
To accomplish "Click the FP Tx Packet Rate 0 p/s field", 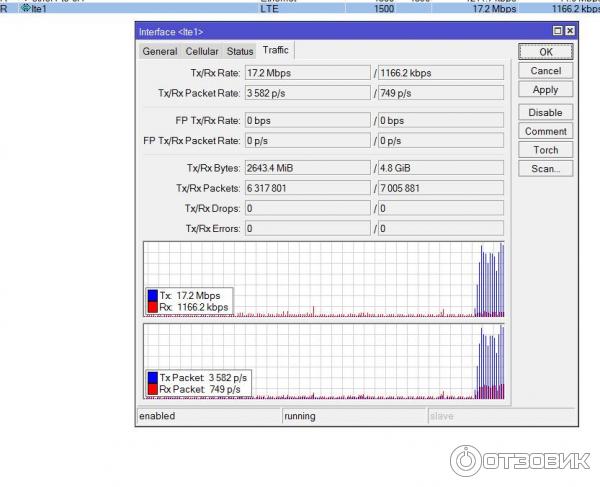I will pyautogui.click(x=308, y=141).
